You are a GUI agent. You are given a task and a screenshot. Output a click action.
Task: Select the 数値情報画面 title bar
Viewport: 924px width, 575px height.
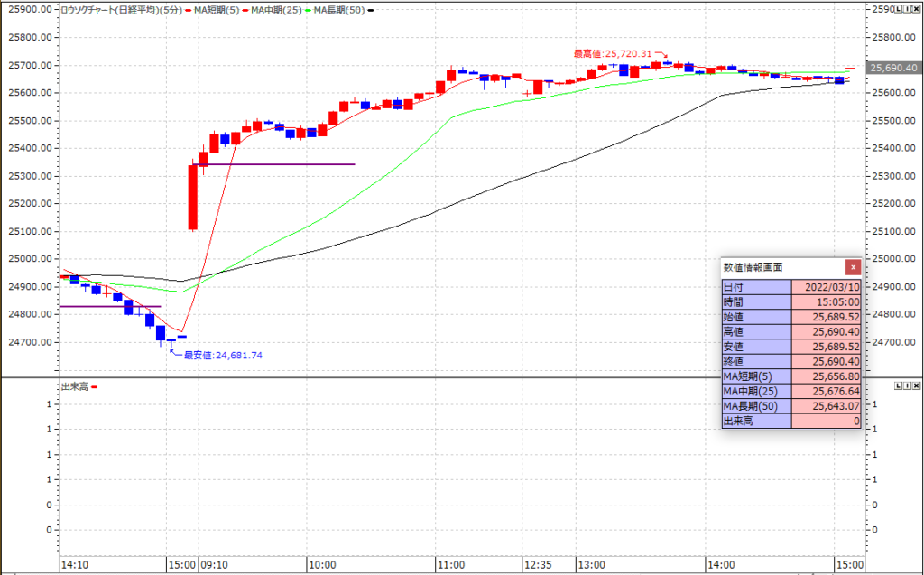[x=783, y=267]
